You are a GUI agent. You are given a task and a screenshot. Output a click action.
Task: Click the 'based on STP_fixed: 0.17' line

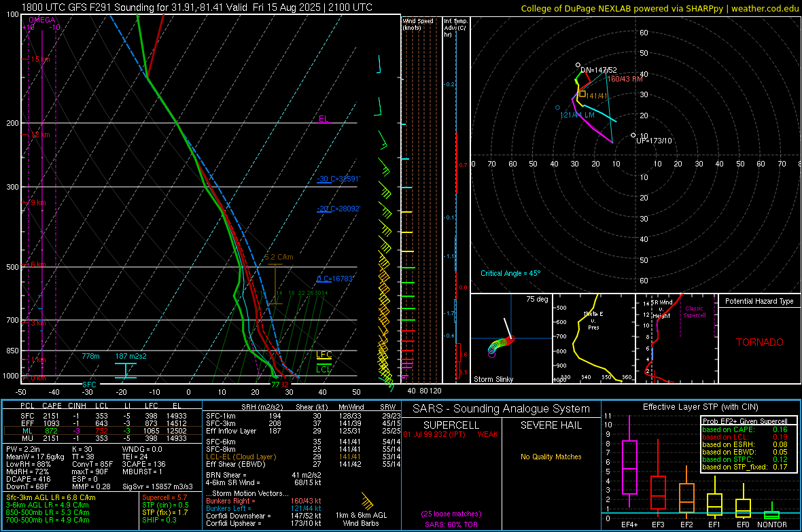tap(745, 467)
